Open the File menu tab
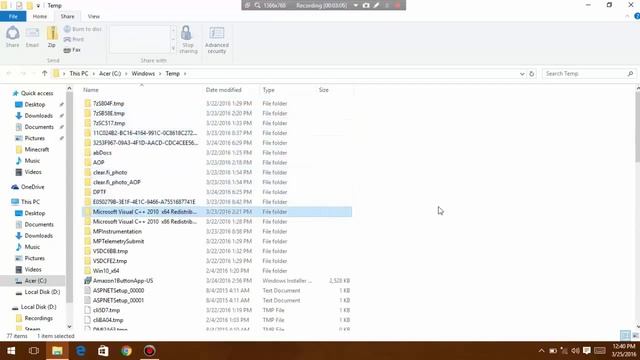This screenshot has width=640, height=360. [x=13, y=16]
